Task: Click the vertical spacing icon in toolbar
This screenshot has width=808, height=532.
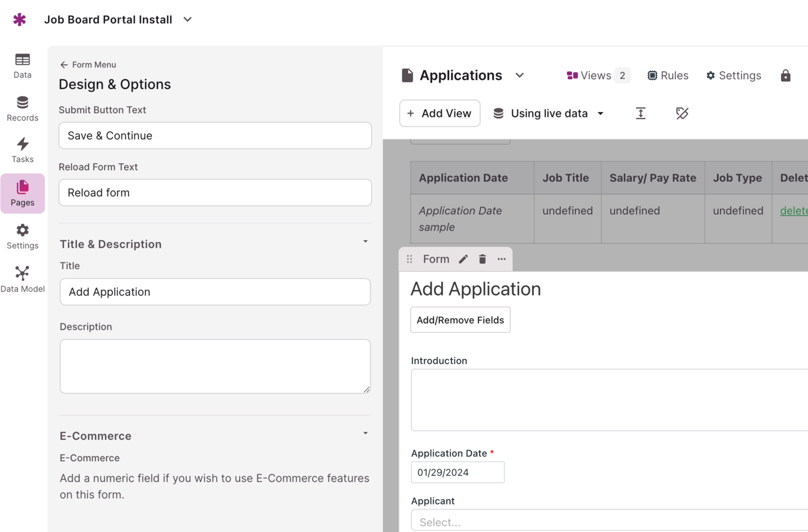Action: [640, 113]
